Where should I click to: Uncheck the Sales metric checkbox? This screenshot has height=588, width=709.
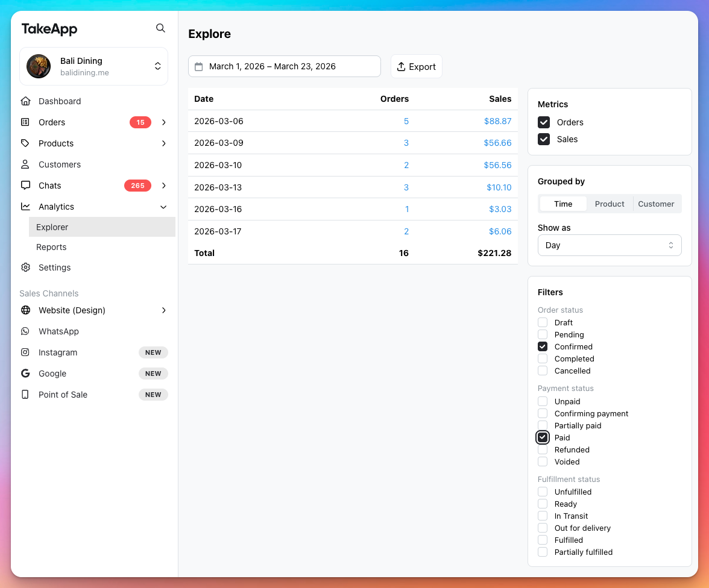(544, 139)
